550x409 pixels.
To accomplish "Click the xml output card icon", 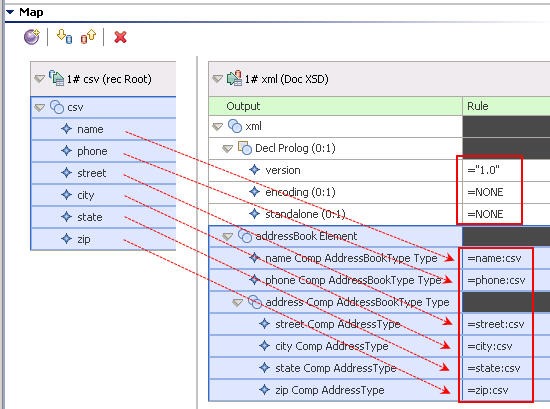I will pos(235,78).
